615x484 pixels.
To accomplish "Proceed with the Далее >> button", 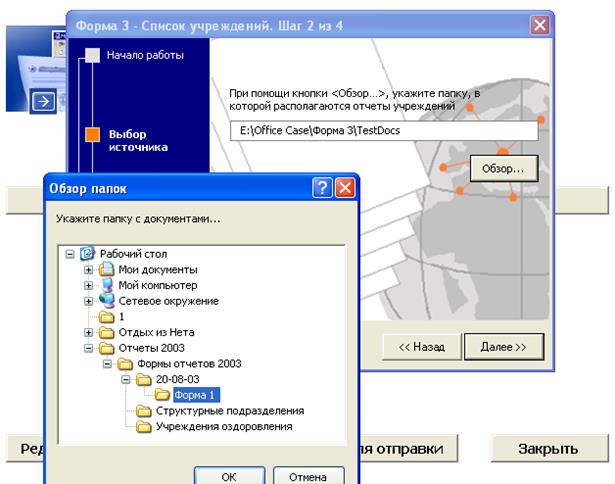I will click(504, 347).
